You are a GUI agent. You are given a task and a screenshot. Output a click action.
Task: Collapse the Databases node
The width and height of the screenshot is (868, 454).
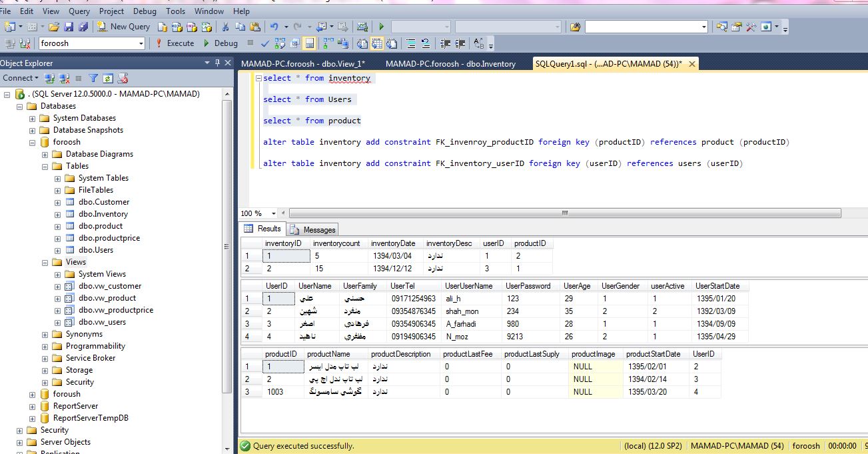click(19, 106)
